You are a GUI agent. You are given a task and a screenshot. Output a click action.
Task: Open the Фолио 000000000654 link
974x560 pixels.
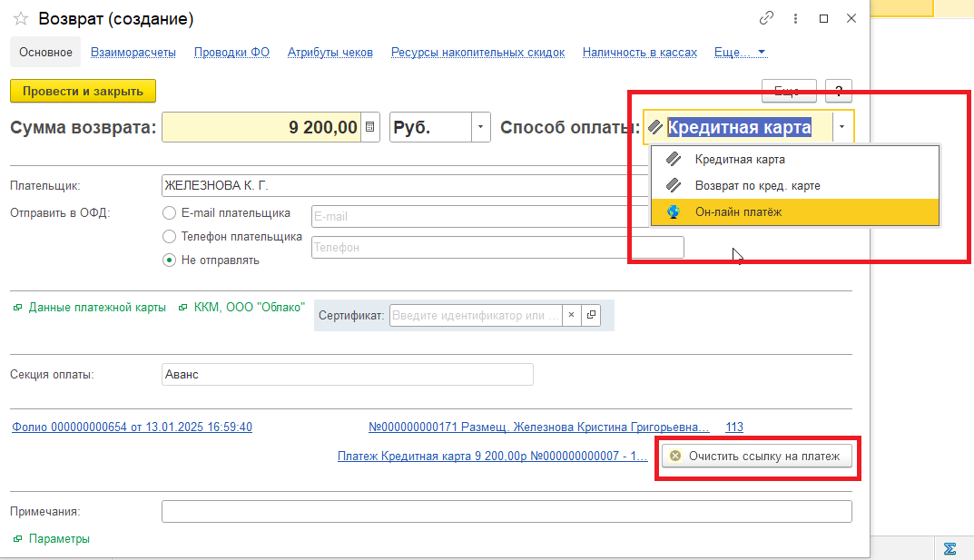(132, 427)
